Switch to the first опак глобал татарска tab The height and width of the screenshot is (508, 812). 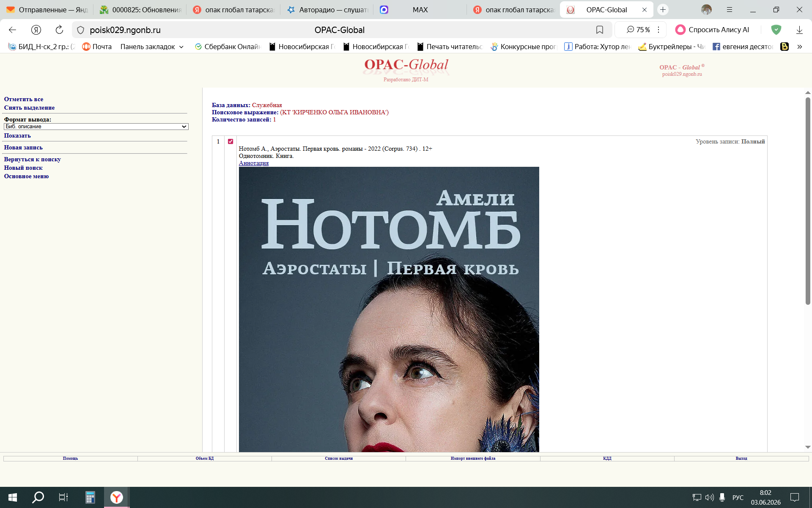click(233, 10)
